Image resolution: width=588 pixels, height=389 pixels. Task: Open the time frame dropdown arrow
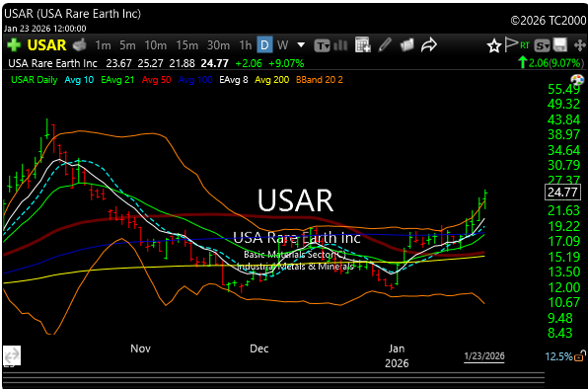(301, 45)
